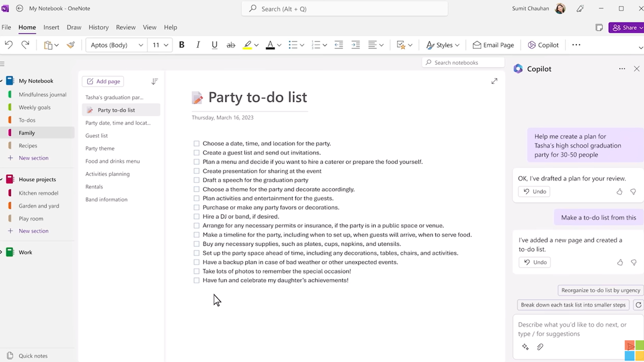
Task: Check off 'Take lots of photos' task
Action: [197, 271]
